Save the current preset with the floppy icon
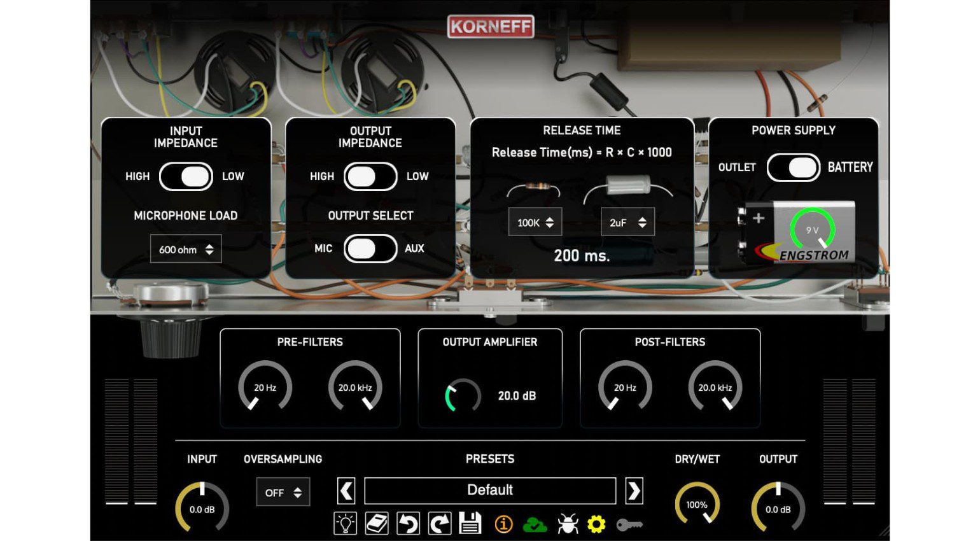This screenshot has height=541, width=980. pyautogui.click(x=470, y=524)
